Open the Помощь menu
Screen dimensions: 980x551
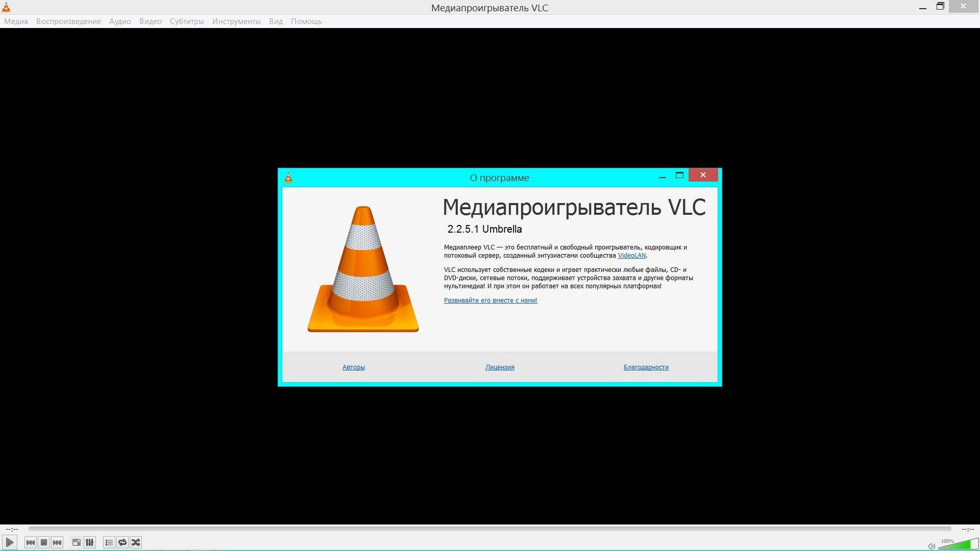306,21
